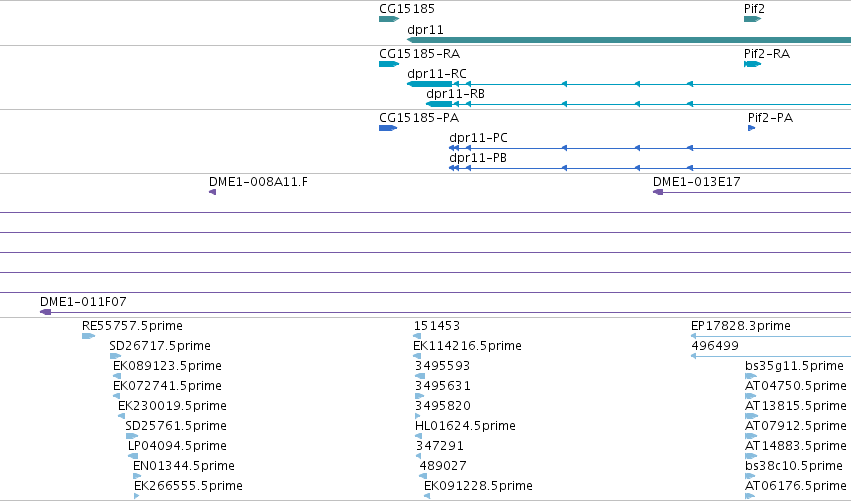The image size is (851, 501).
Task: Open the EK114216.5prime feature label
Action: tap(467, 346)
